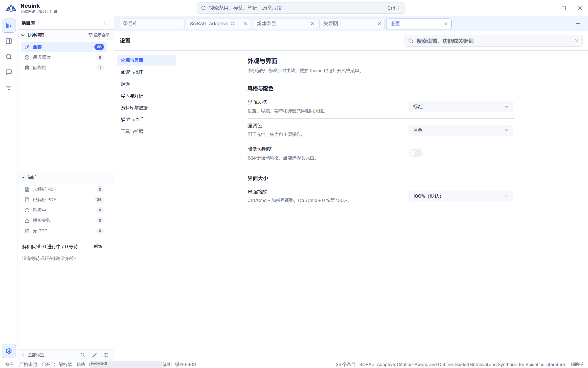This screenshot has height=368, width=588.
Task: Select 模型与助手 settings category
Action: [146, 120]
